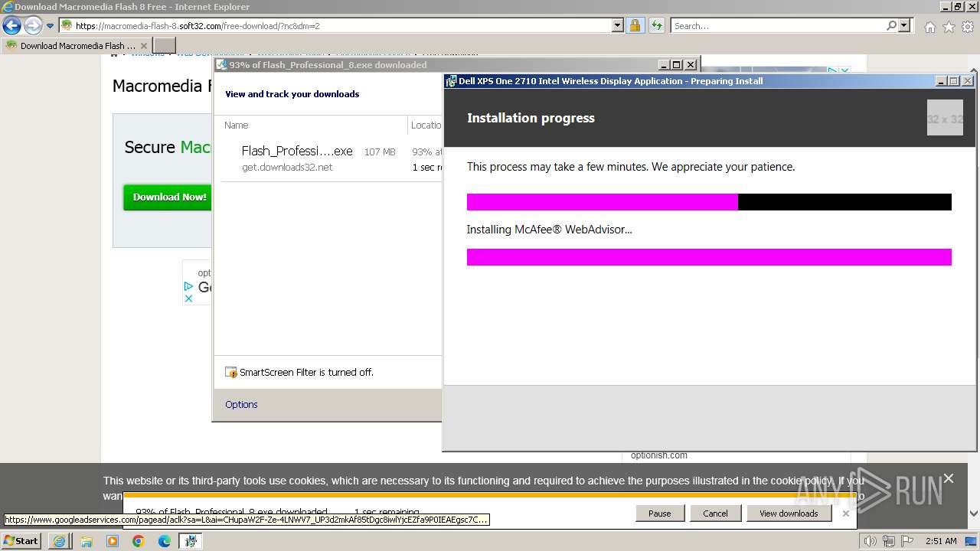This screenshot has width=980, height=551.
Task: Minimize the Dell XPS installer window
Action: [x=941, y=81]
